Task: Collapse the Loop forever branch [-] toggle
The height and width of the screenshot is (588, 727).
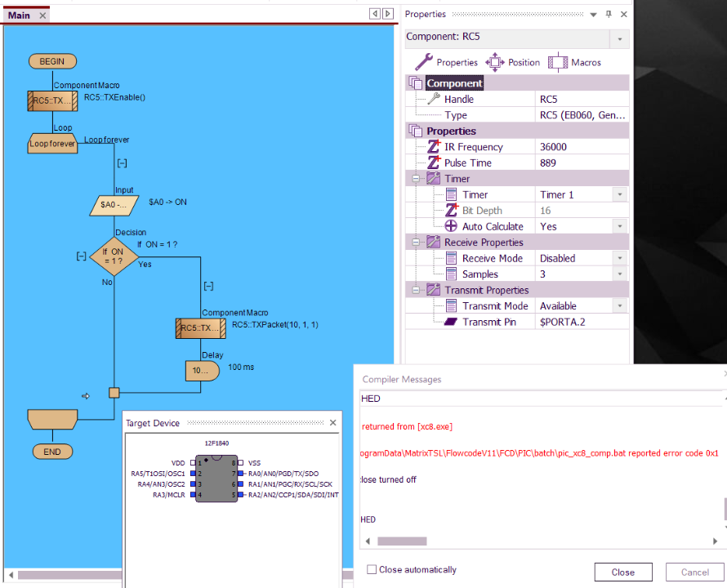Action: [122, 163]
